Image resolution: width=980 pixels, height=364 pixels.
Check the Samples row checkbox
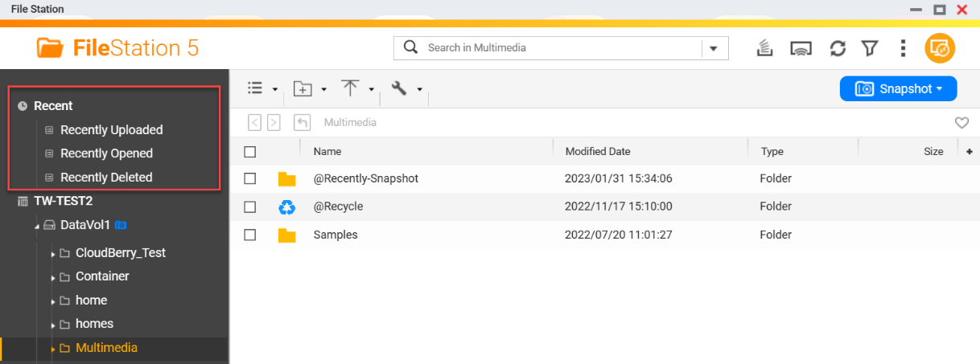pos(249,235)
